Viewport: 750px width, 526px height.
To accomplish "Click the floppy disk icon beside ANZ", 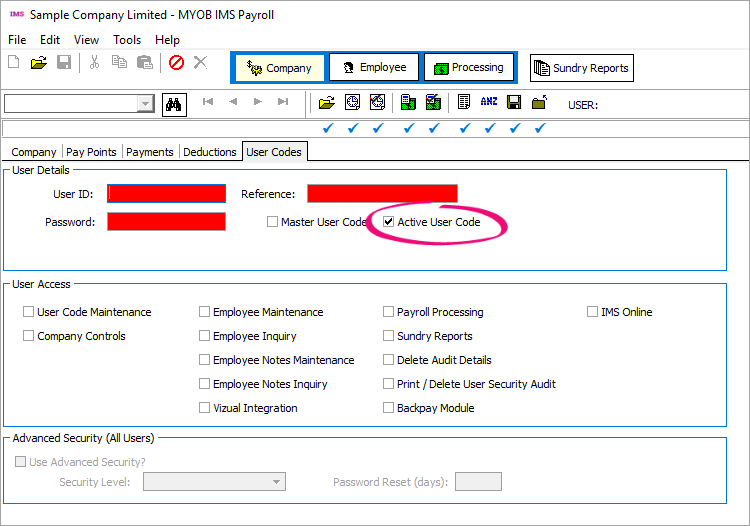I will click(514, 102).
